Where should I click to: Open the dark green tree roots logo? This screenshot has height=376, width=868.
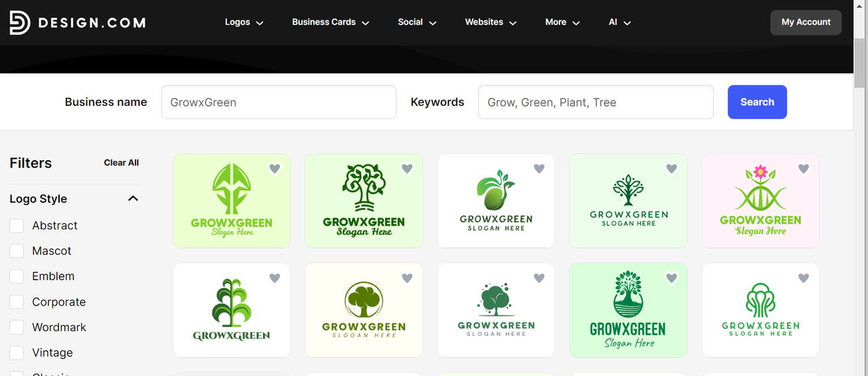point(364,201)
